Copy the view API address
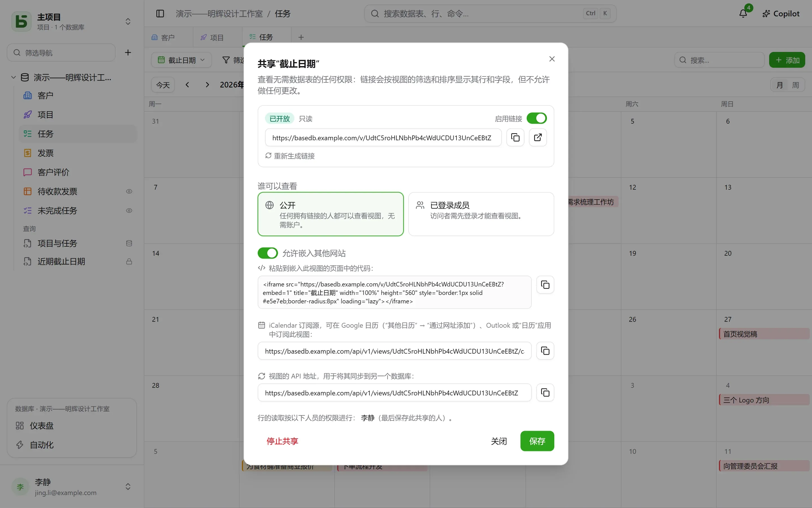Viewport: 812px width, 508px height. point(545,393)
